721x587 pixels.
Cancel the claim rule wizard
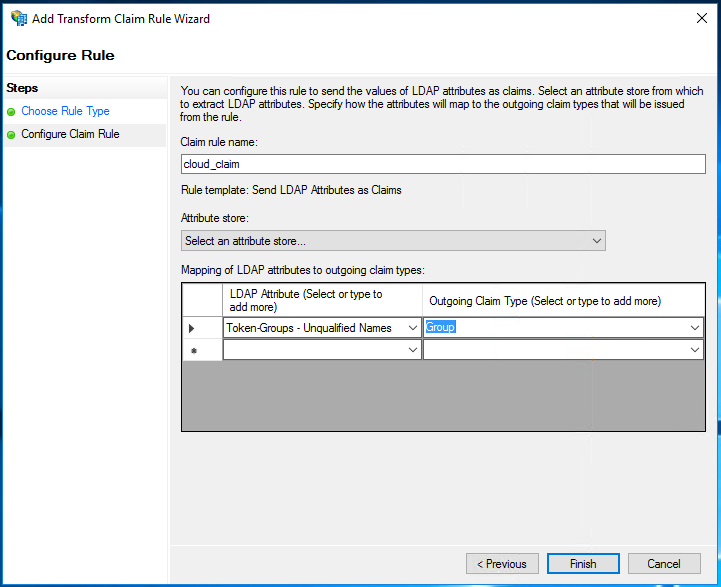point(663,564)
